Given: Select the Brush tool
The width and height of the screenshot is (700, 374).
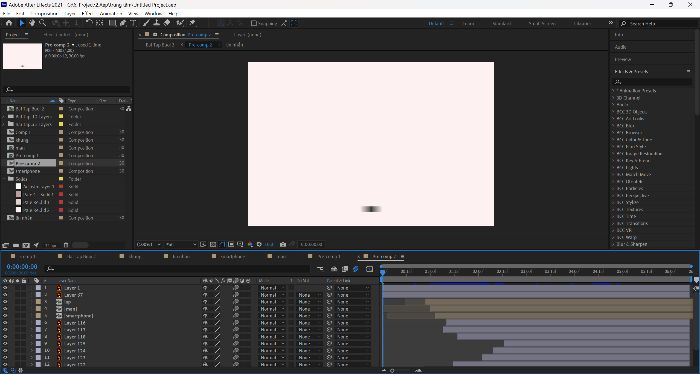Looking at the screenshot, I should coord(146,23).
